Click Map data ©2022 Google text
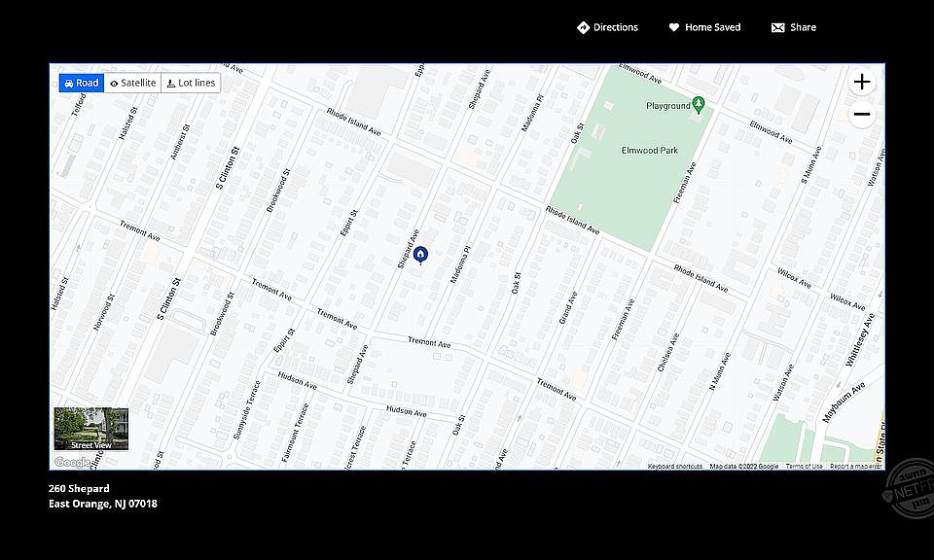The width and height of the screenshot is (934, 560). click(x=744, y=466)
